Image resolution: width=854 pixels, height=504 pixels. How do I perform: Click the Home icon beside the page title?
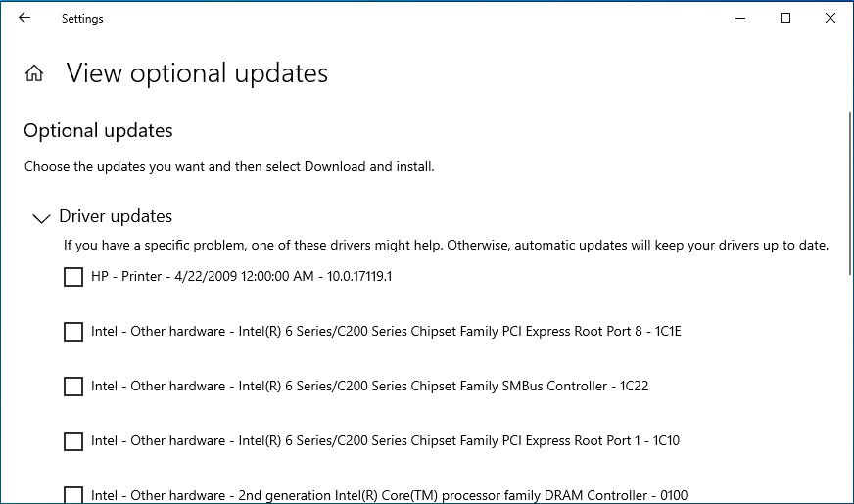click(x=34, y=73)
